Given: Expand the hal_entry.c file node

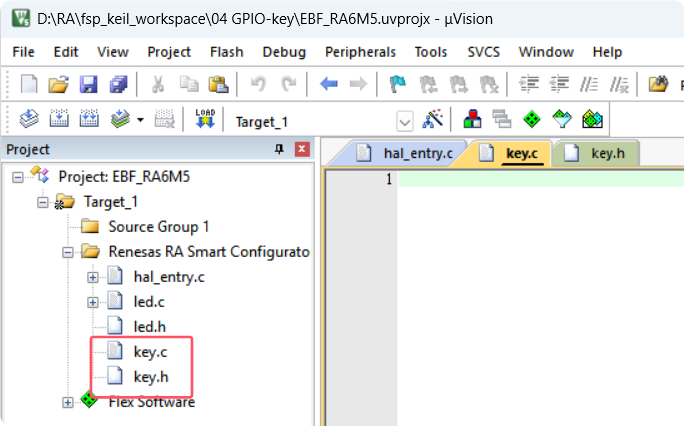Looking at the screenshot, I should pyautogui.click(x=92, y=277).
